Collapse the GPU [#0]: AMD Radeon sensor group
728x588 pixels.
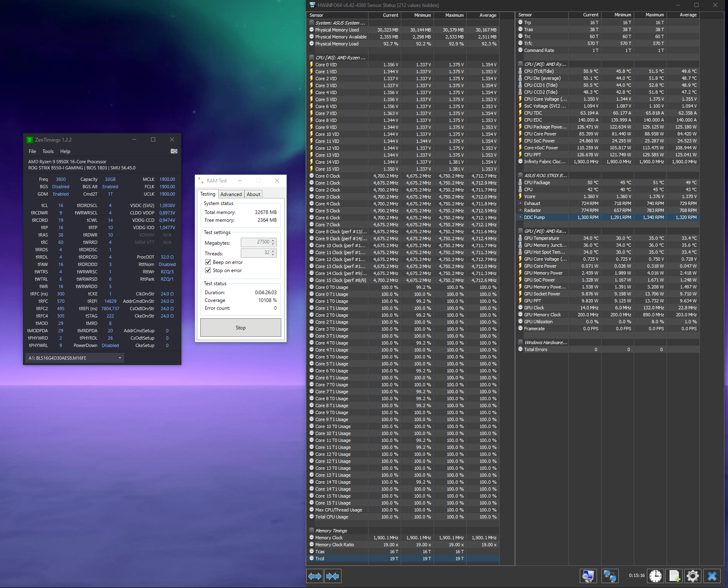tap(520, 231)
